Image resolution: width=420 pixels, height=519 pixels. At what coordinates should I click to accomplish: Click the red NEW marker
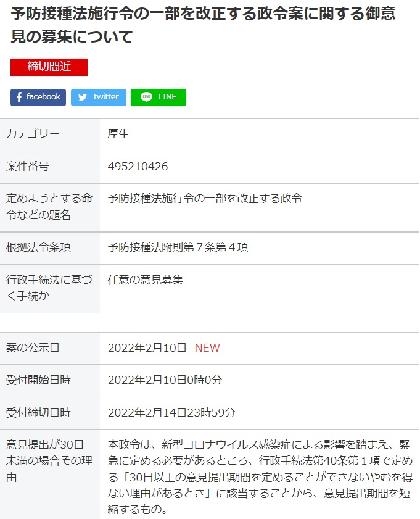[207, 348]
